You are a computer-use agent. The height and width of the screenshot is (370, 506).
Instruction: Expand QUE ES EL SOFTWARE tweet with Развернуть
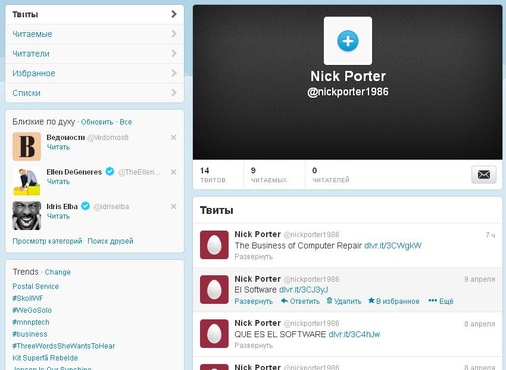point(253,346)
